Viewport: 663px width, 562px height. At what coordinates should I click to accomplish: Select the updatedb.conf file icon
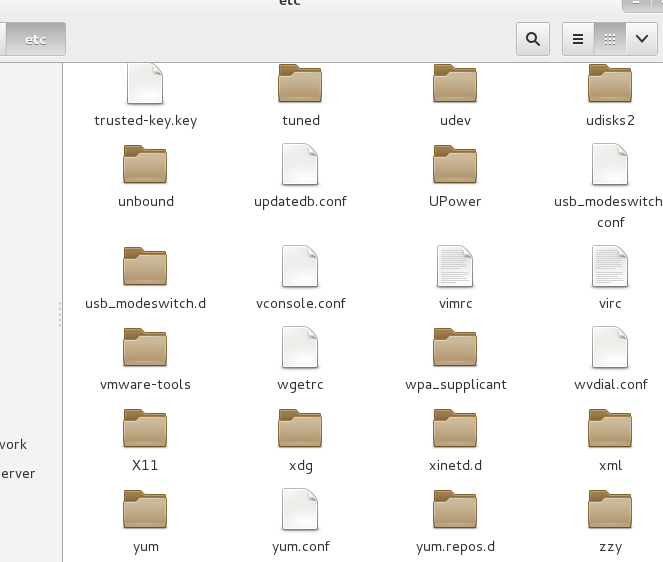point(300,164)
